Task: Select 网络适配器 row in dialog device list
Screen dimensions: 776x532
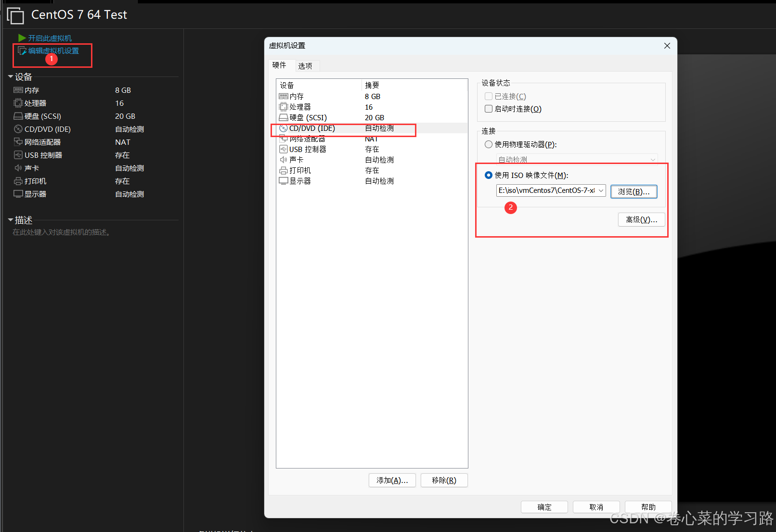Action: (371, 139)
